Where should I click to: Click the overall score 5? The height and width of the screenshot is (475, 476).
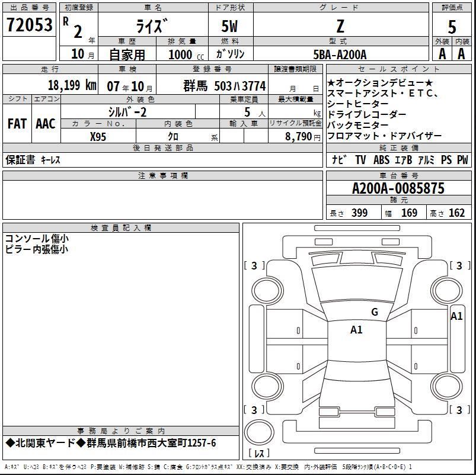[452, 27]
